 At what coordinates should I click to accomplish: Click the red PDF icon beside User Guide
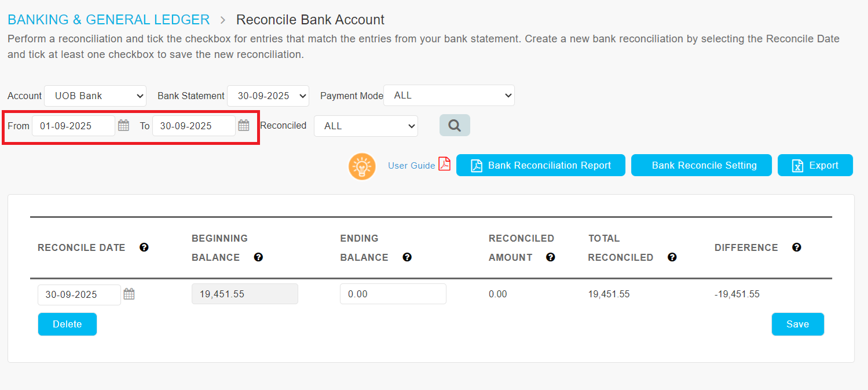click(x=444, y=165)
